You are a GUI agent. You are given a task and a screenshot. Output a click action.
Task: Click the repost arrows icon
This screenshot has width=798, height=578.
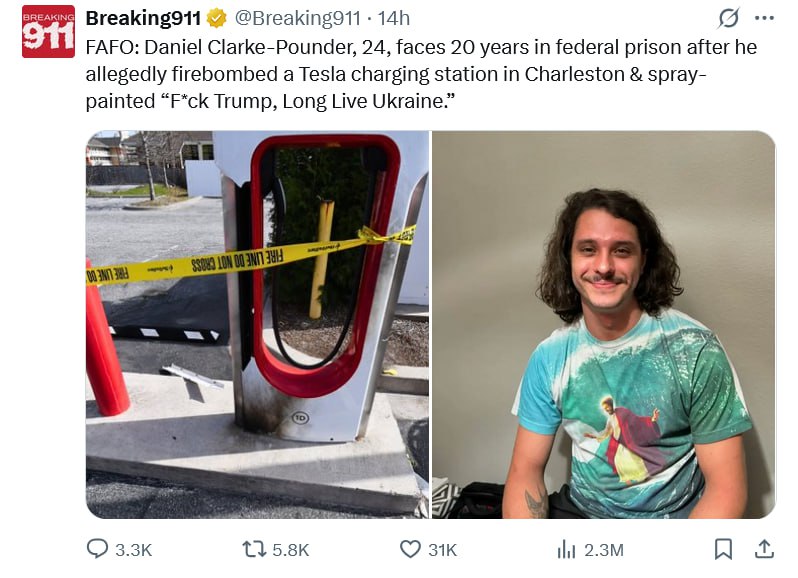[253, 550]
